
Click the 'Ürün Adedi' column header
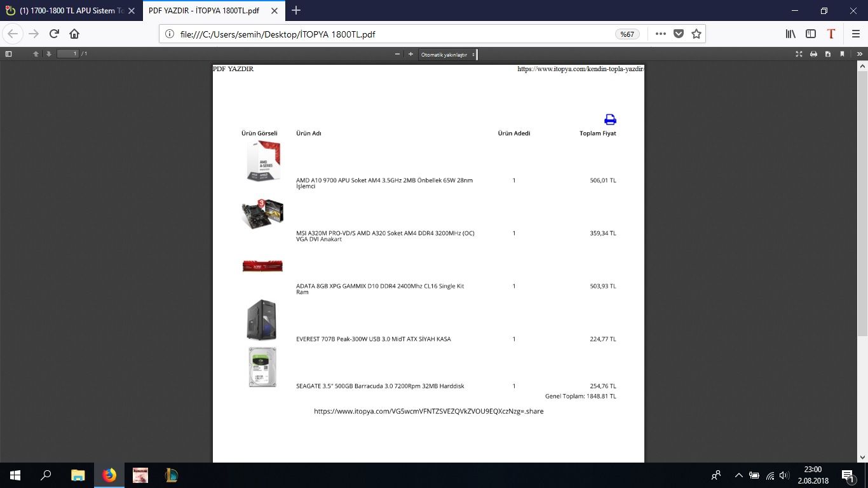(x=514, y=133)
